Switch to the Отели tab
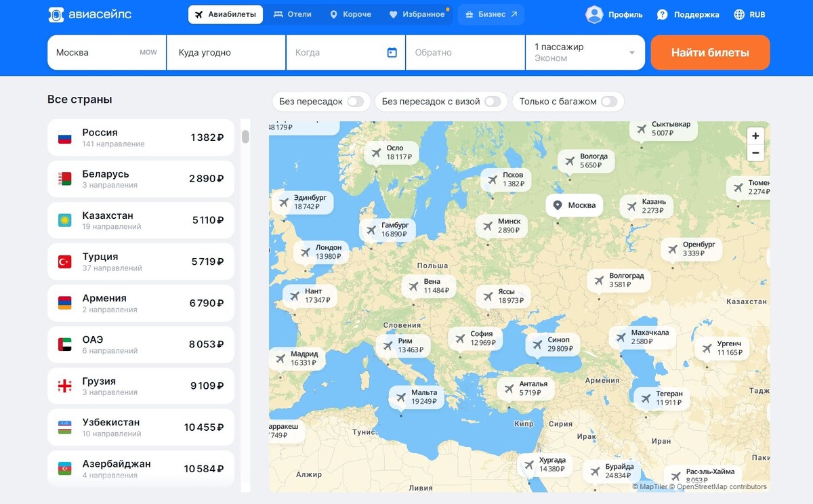This screenshot has height=504, width=813. pos(293,14)
